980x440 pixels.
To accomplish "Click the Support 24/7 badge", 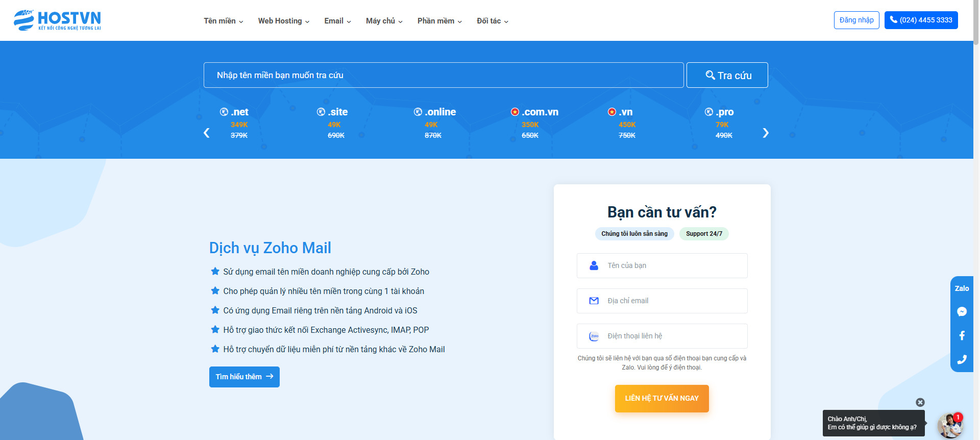I will point(704,234).
